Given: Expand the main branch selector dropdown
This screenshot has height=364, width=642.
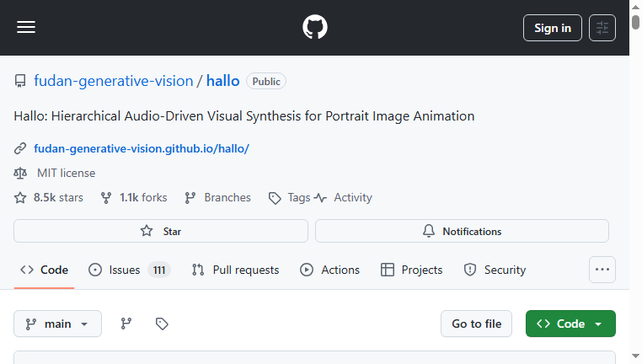Looking at the screenshot, I should (58, 324).
